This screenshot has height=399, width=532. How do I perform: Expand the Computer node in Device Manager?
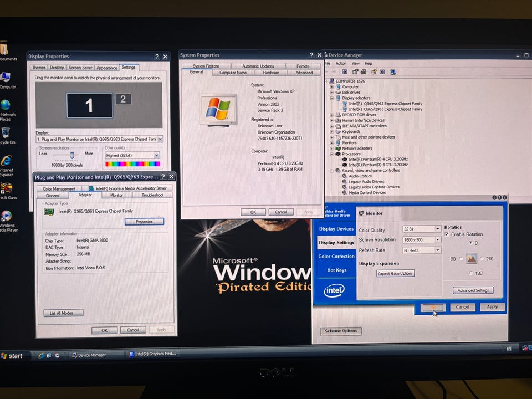(x=332, y=87)
